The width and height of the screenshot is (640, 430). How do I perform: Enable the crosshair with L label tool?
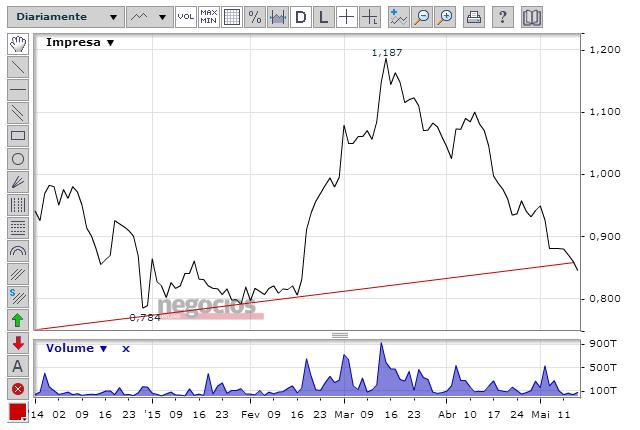(370, 17)
